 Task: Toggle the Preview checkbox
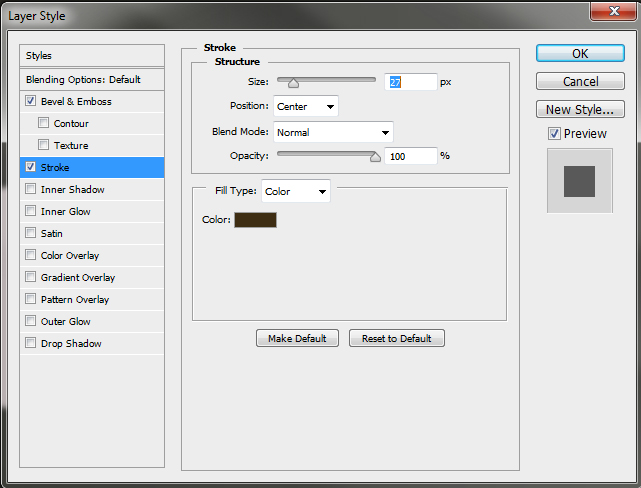(x=554, y=134)
